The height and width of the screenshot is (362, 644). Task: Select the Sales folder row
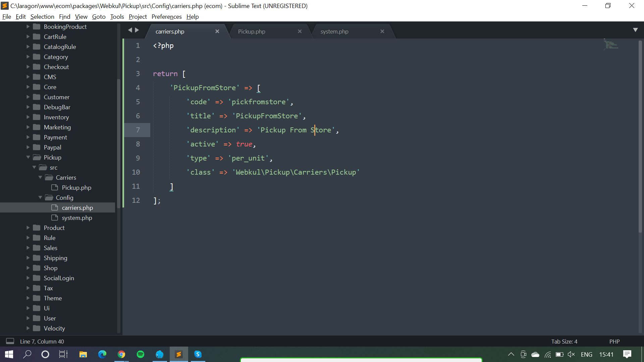tap(58, 248)
